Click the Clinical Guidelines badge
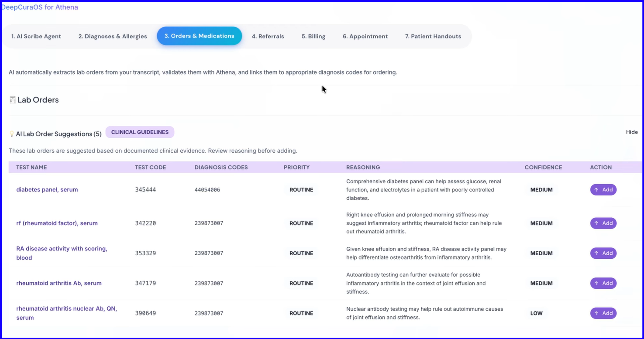The width and height of the screenshot is (644, 339). coord(140,132)
